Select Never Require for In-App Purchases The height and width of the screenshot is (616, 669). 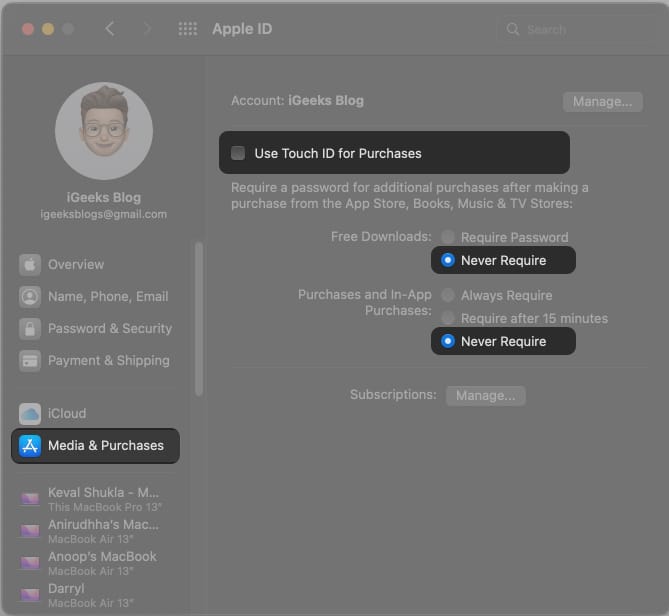point(448,341)
